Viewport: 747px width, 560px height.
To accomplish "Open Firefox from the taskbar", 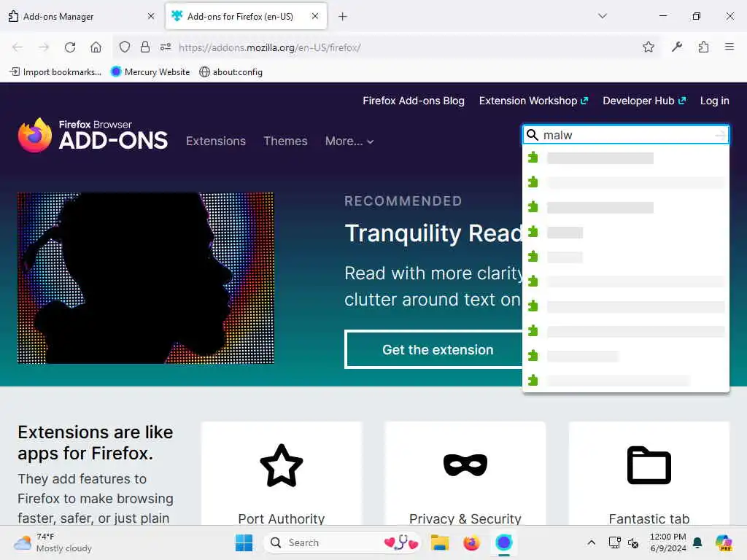I will (472, 542).
